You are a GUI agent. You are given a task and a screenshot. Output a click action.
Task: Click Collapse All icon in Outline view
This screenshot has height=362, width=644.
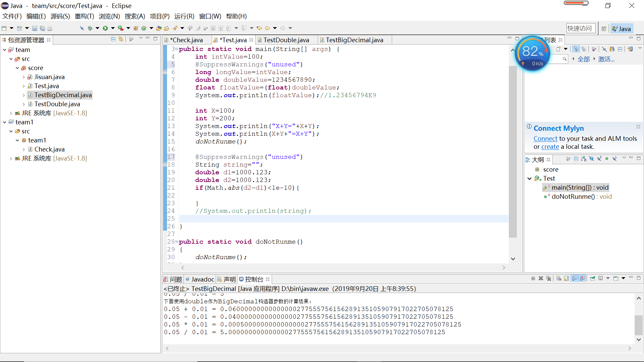576,159
